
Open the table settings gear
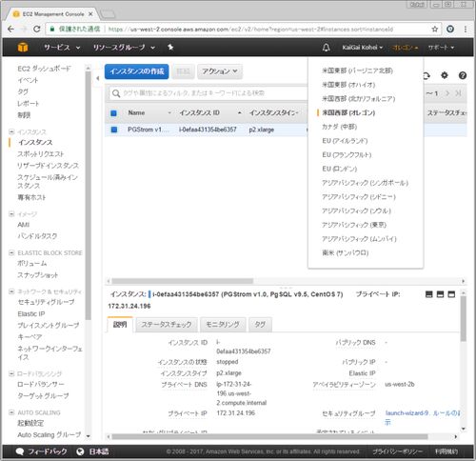445,75
